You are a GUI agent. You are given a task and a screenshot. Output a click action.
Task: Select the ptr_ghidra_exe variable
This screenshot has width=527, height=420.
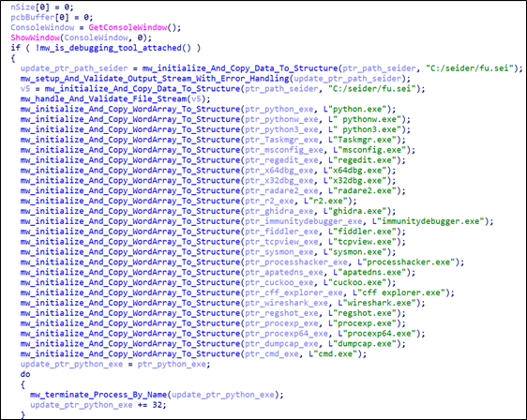279,211
